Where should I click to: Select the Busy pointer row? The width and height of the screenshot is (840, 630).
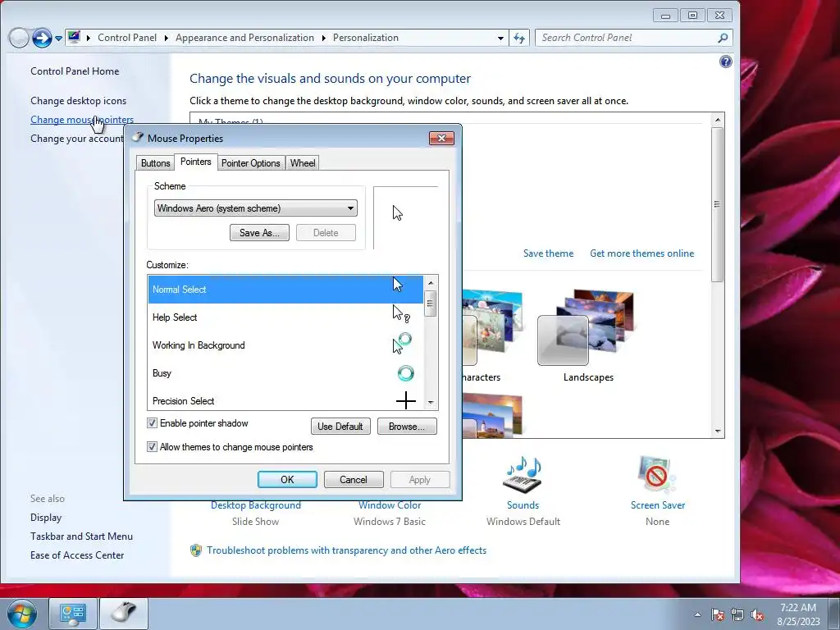(x=285, y=373)
